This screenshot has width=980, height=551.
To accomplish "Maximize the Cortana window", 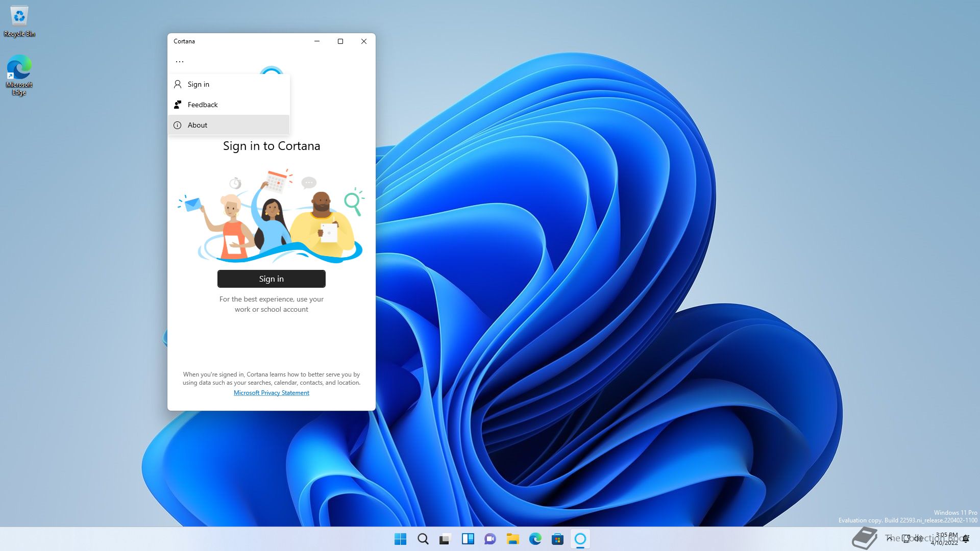I will (x=340, y=41).
